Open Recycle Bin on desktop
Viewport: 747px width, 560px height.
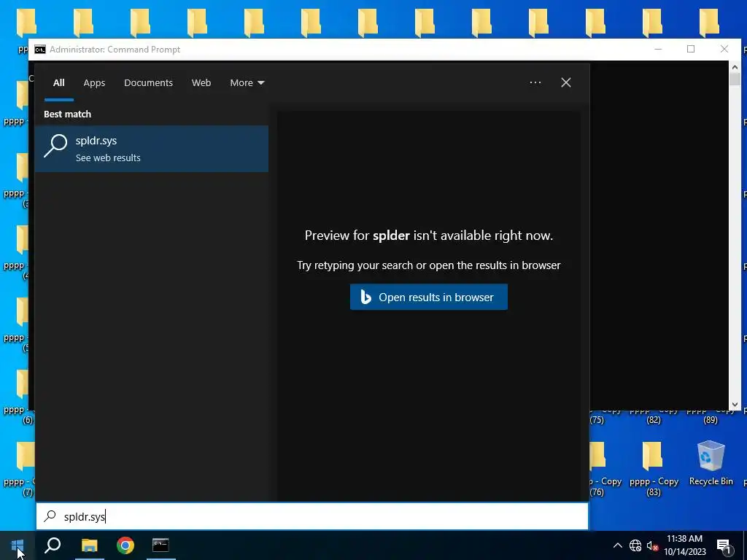[x=711, y=462]
